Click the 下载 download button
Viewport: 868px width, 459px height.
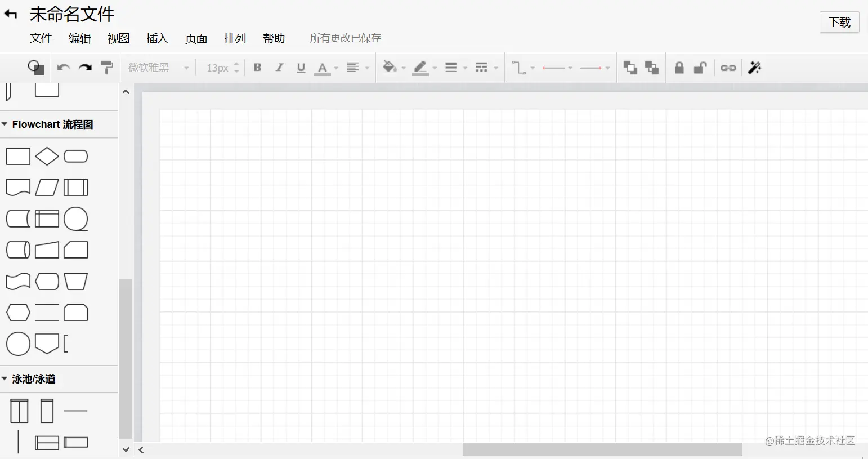(x=839, y=22)
